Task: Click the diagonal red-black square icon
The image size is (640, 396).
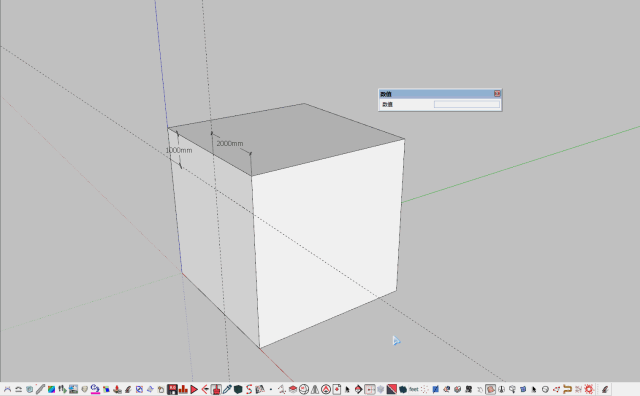Action: [x=392, y=389]
